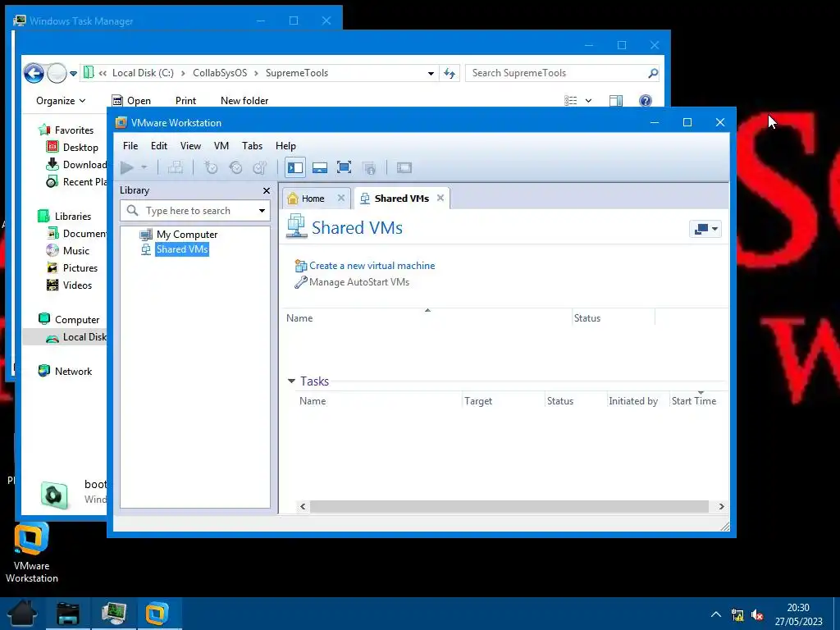Click CollabSysOS in the Explorer address bar
Screen dimensions: 840x630
click(220, 73)
